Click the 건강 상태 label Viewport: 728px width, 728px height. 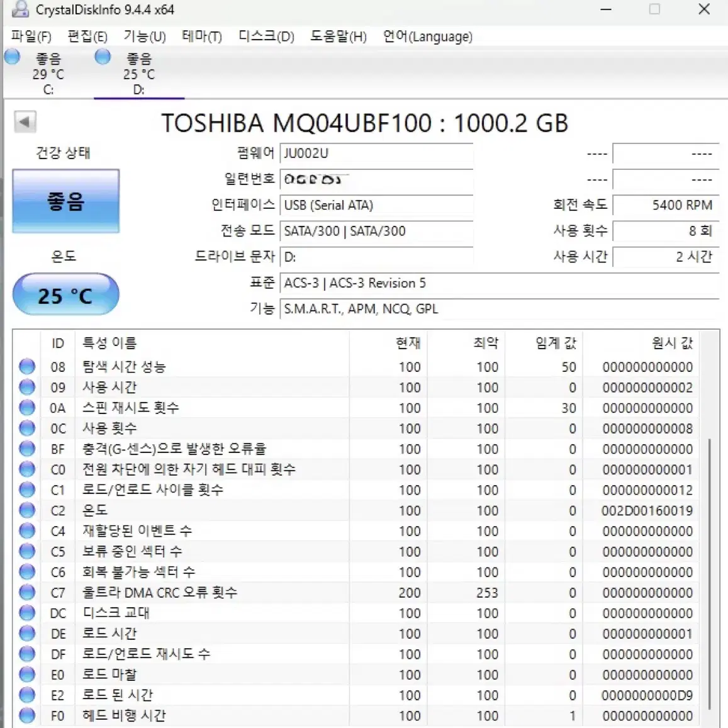pyautogui.click(x=63, y=153)
